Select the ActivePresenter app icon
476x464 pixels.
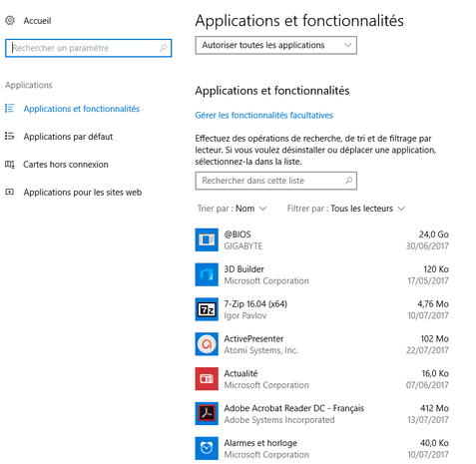click(x=207, y=344)
